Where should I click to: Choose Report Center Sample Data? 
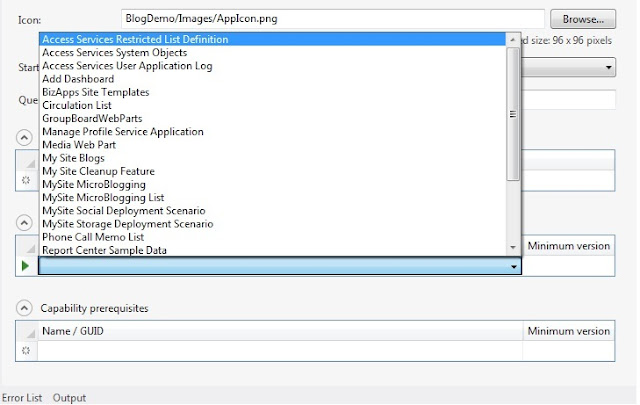tap(273, 250)
